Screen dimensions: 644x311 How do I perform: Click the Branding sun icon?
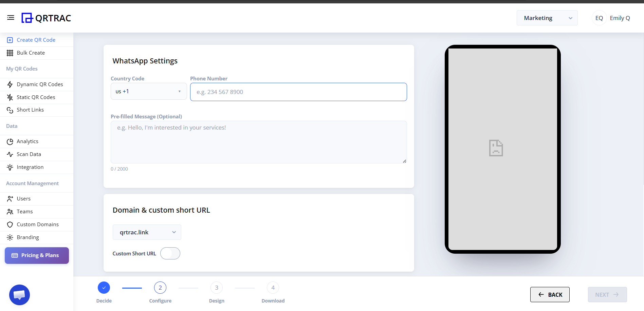[x=10, y=237]
